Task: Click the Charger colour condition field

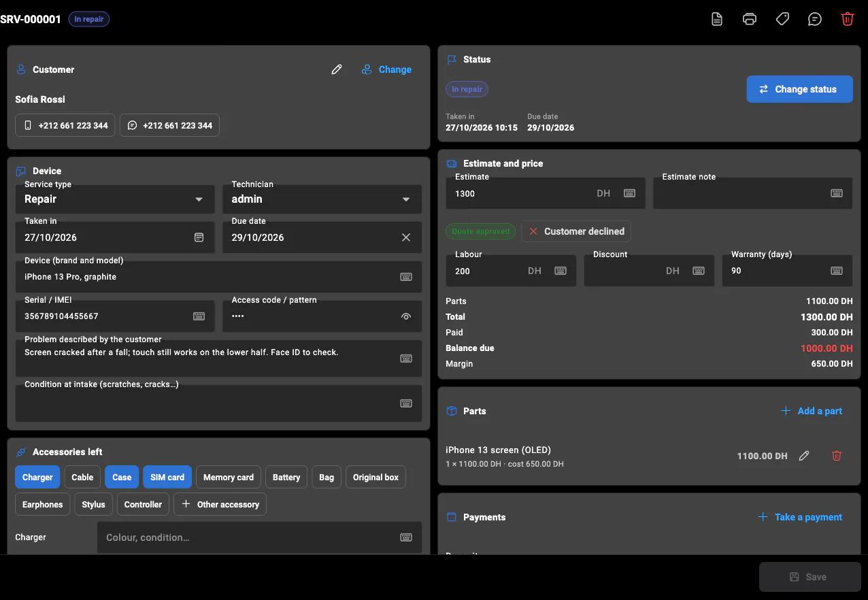Action: pos(259,537)
